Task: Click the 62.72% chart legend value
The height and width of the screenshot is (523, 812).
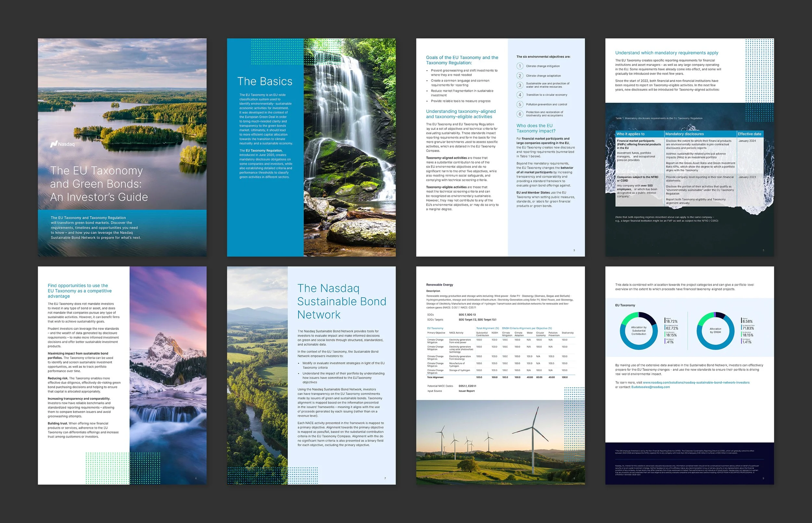Action: pos(672,329)
